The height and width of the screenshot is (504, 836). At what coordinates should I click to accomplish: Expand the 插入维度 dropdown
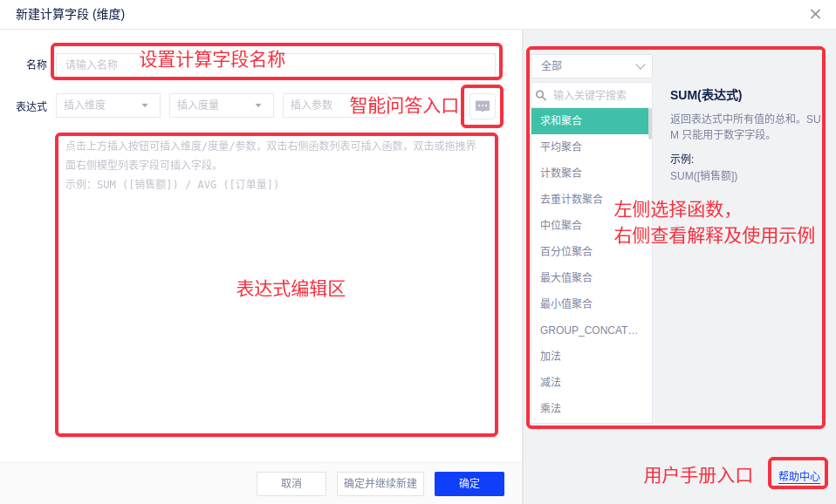(x=107, y=106)
